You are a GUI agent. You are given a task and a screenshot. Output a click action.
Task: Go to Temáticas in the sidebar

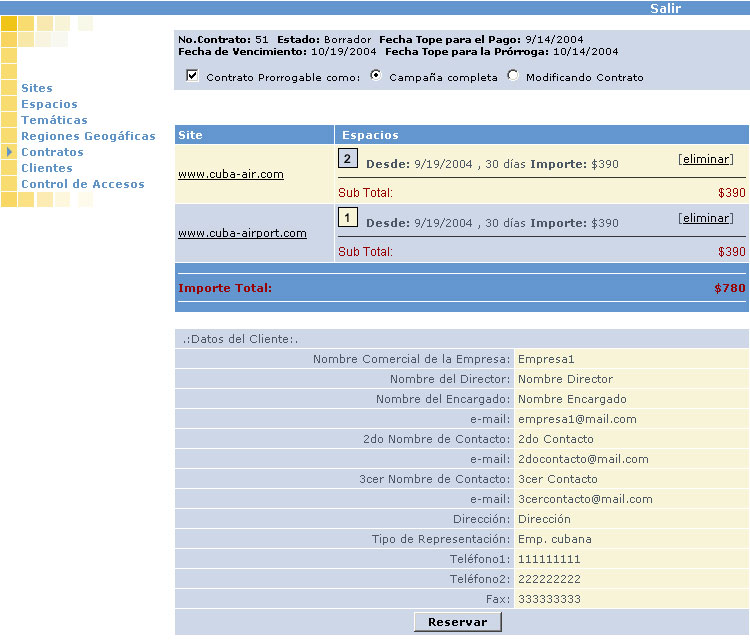(54, 120)
